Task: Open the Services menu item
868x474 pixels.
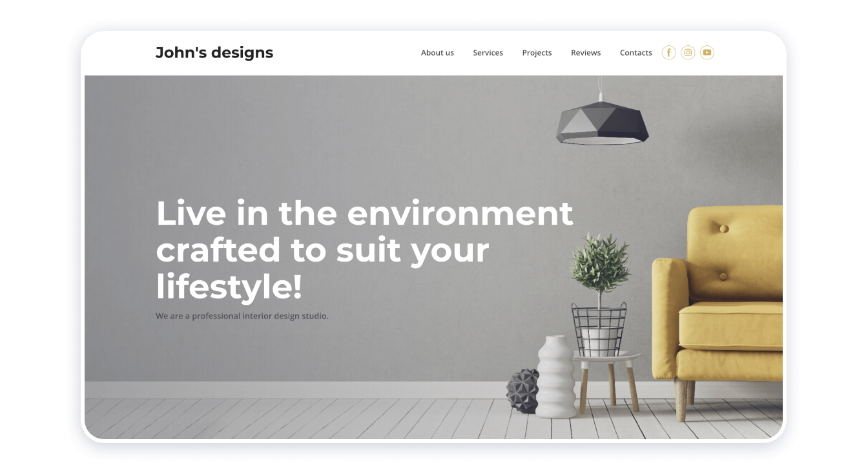Action: click(488, 53)
